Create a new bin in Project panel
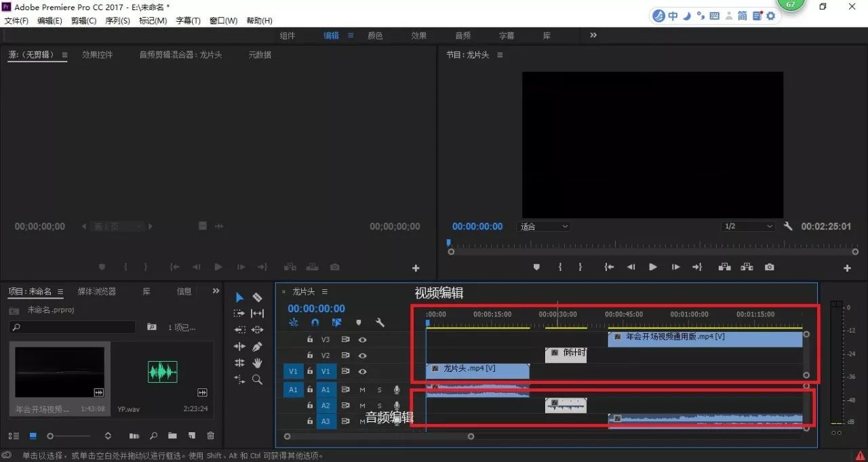 click(172, 436)
